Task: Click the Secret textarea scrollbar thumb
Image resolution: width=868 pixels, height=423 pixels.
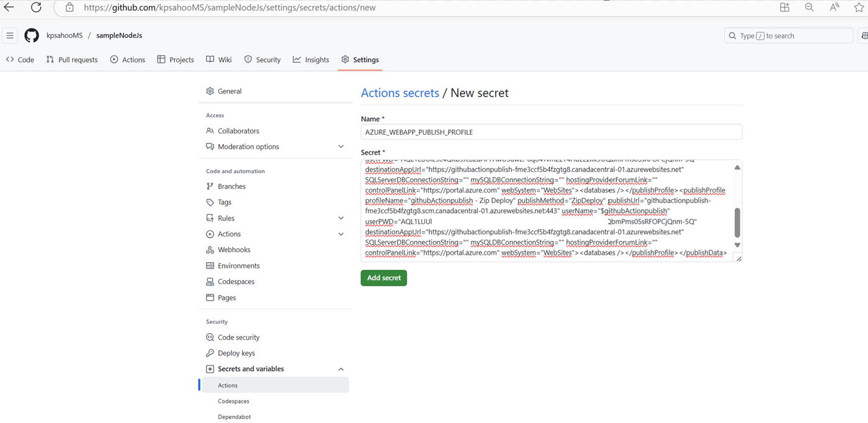Action: (737, 222)
